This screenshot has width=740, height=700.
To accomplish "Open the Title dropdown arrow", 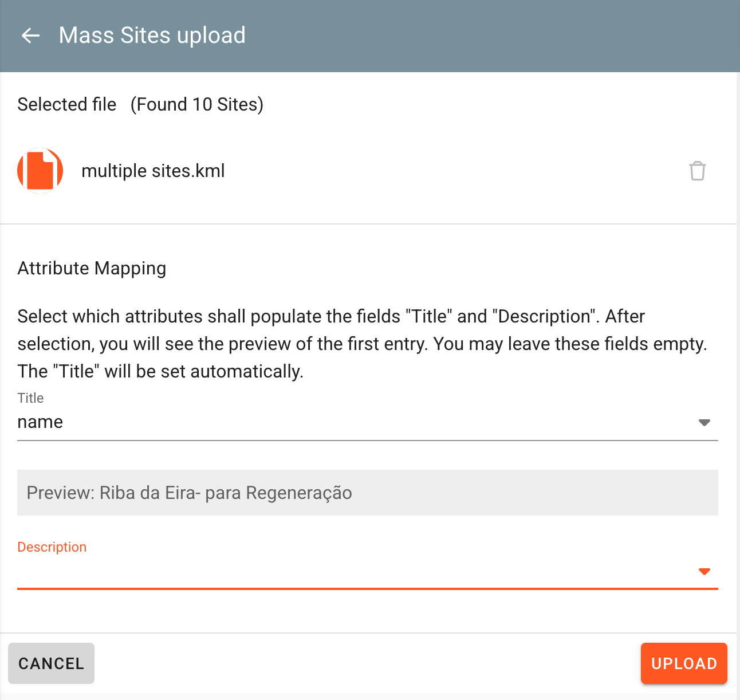I will 704,423.
